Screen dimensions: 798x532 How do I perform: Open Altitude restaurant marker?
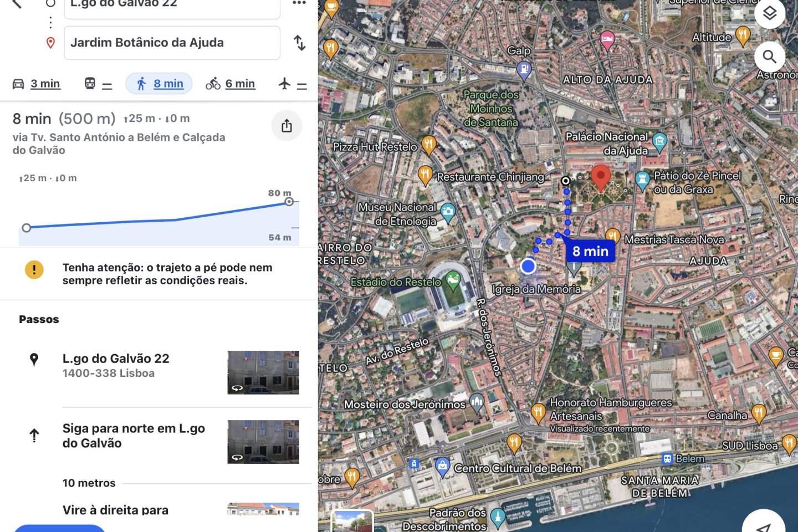click(x=743, y=36)
